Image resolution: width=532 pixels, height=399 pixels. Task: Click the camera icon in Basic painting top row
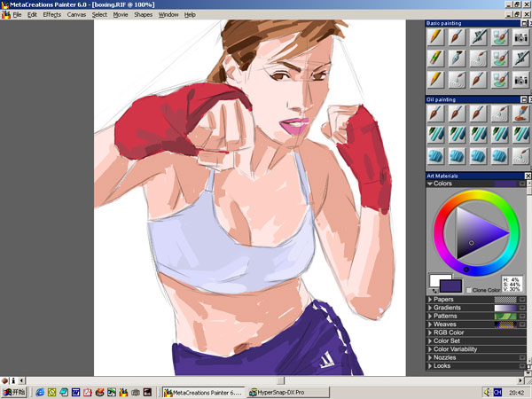coord(520,37)
